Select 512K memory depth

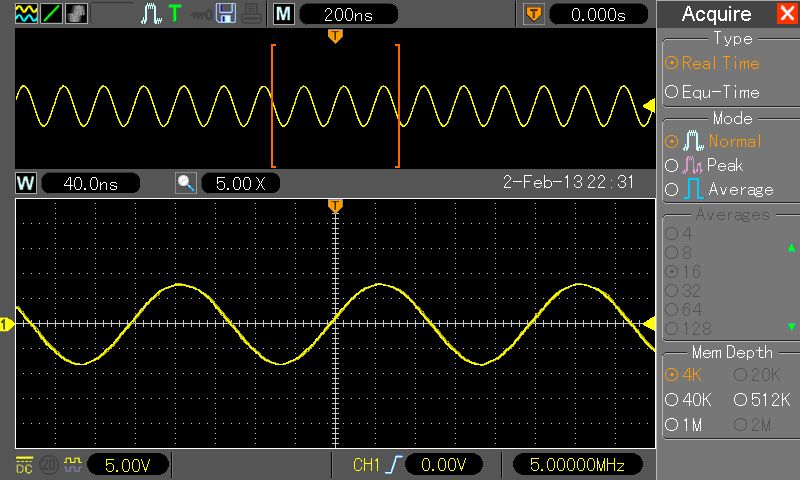click(x=762, y=400)
